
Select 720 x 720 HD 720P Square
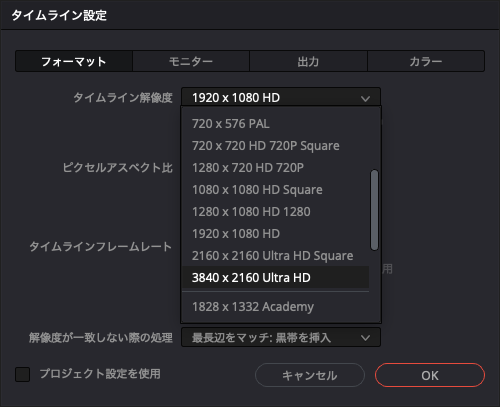point(275,146)
